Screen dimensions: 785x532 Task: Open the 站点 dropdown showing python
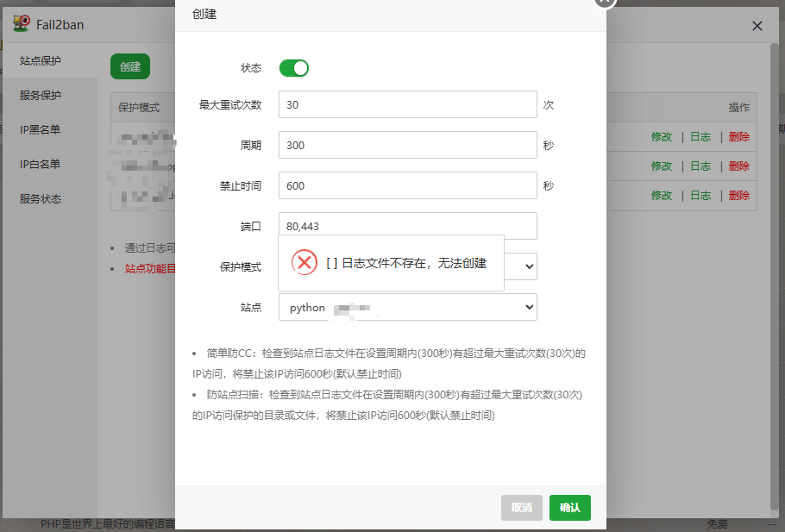[407, 307]
